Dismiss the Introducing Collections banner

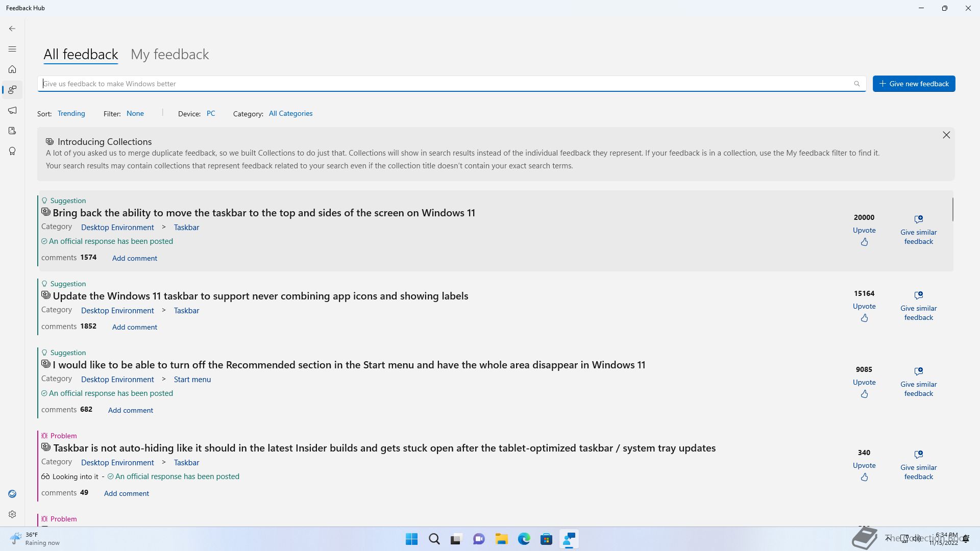(x=946, y=135)
